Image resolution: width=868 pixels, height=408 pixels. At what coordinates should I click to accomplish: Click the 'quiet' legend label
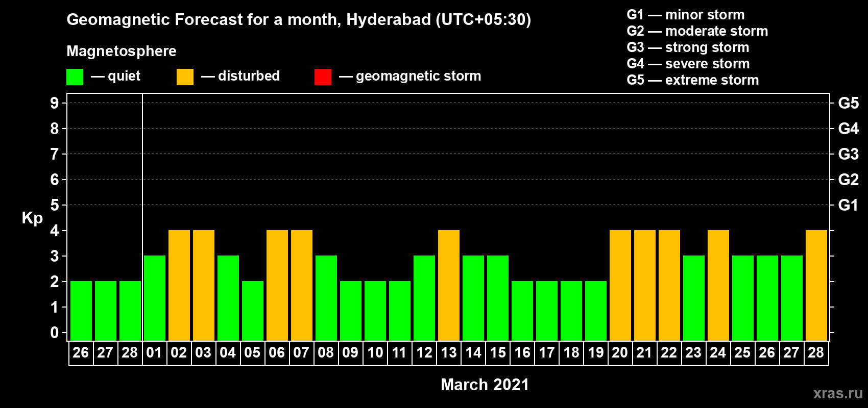[124, 76]
